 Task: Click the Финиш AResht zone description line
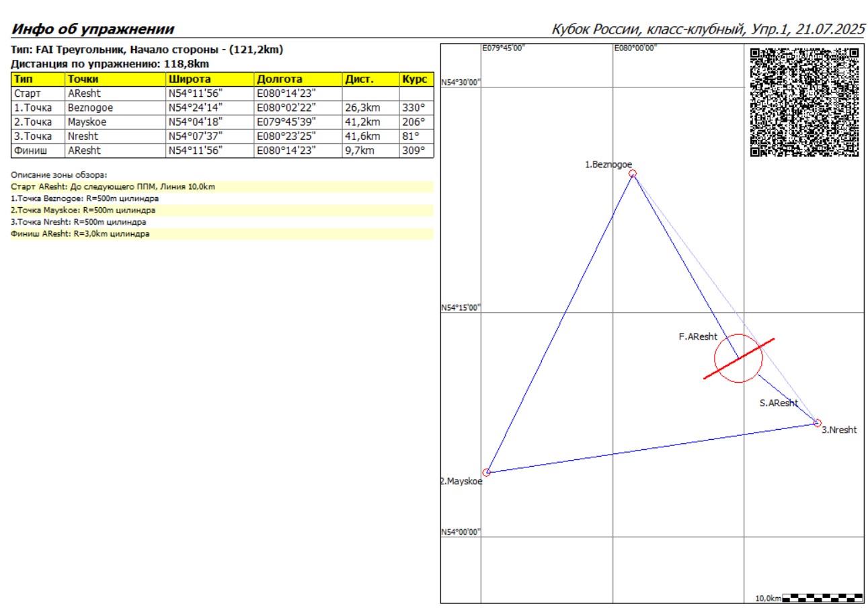(81, 234)
